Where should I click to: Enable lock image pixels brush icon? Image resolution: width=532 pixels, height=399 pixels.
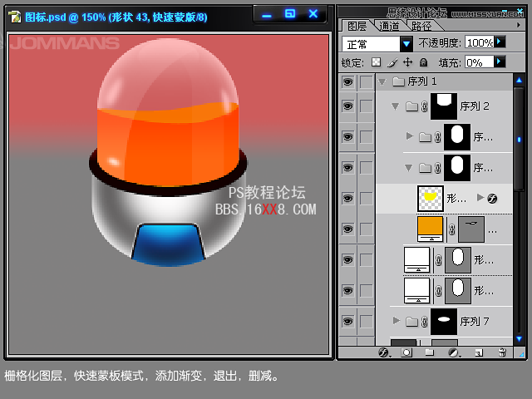click(x=392, y=62)
